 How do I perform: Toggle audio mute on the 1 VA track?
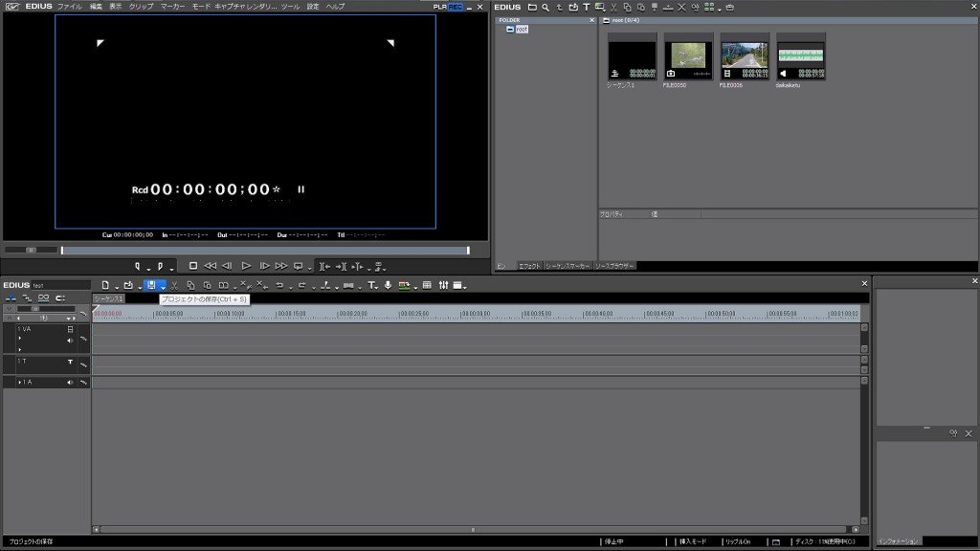click(70, 341)
